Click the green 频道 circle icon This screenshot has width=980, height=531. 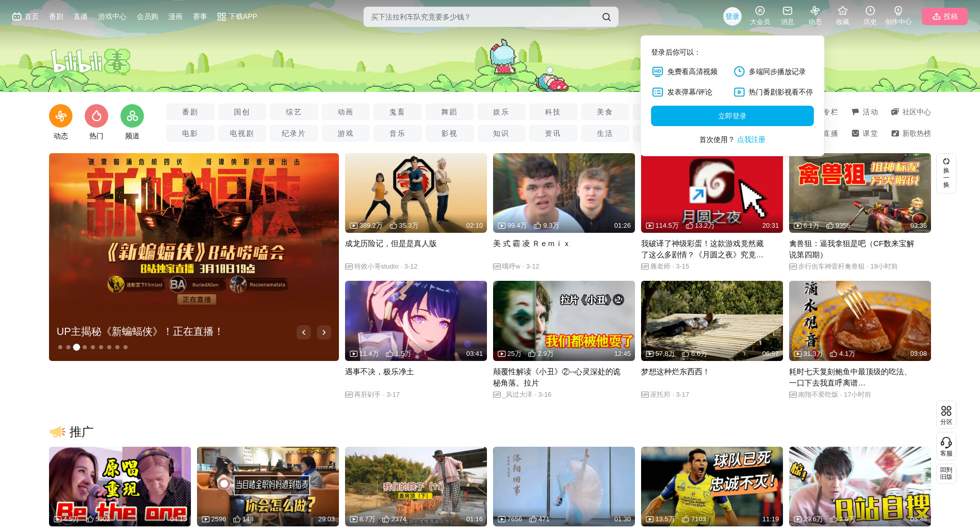coord(132,116)
